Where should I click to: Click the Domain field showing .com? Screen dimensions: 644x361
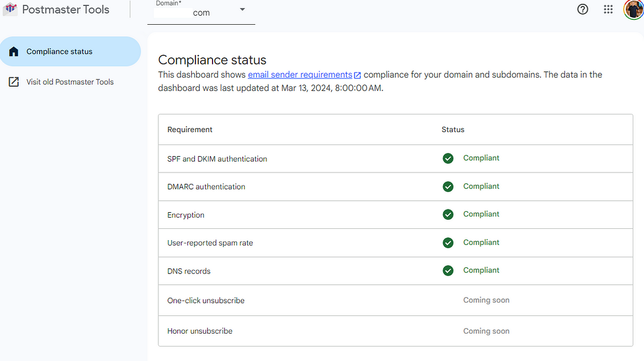click(x=201, y=12)
